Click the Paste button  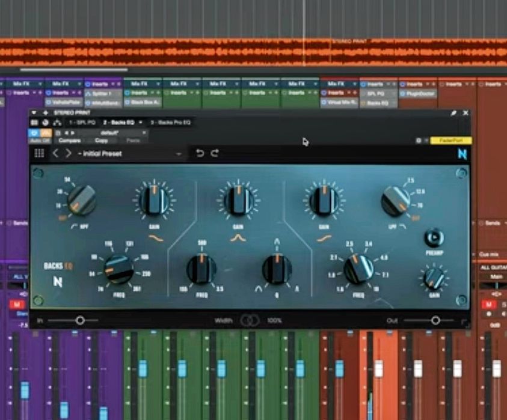(133, 141)
